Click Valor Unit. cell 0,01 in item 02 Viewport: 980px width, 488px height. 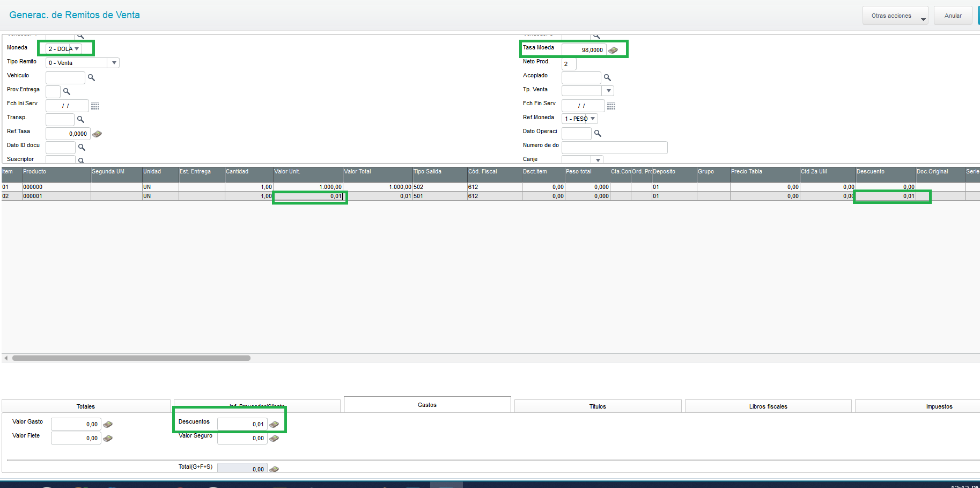(308, 196)
